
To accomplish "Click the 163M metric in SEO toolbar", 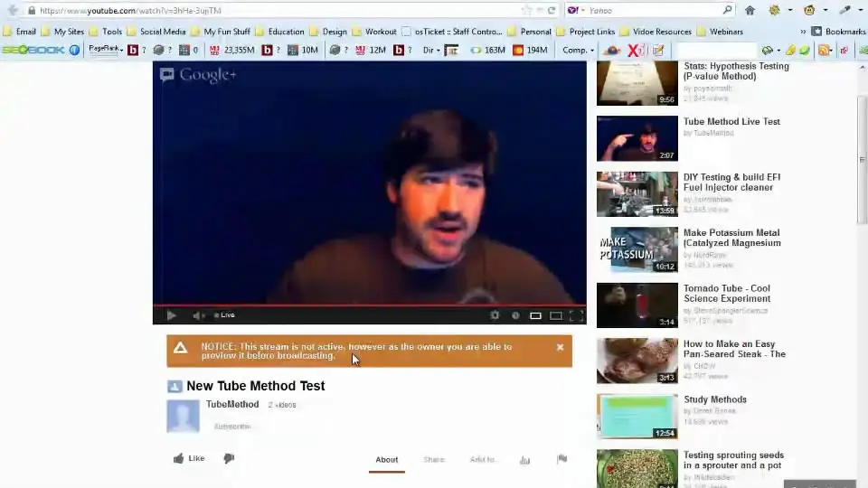I will tap(487, 50).
